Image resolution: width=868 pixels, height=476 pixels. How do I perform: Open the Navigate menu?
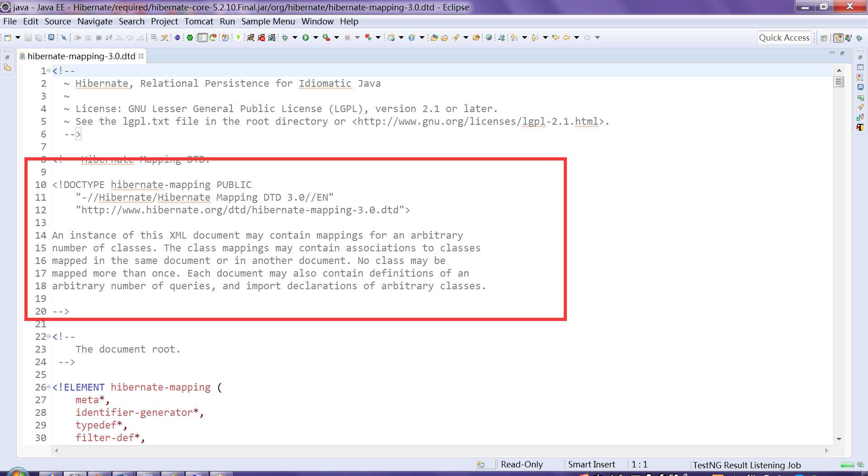tap(95, 21)
